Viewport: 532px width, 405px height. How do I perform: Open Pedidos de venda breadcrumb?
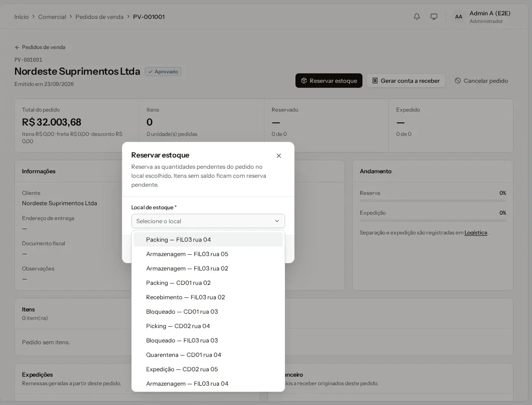(x=99, y=17)
